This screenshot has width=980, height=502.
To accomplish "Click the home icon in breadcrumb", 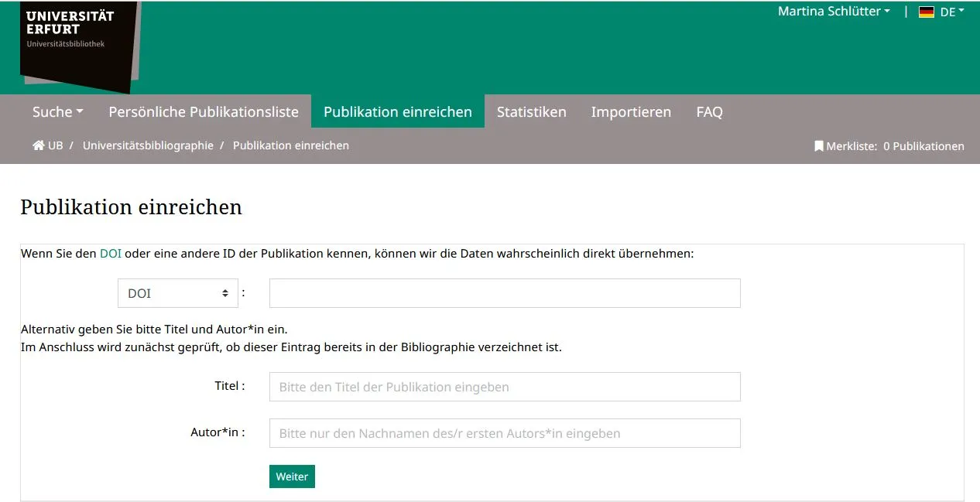I will 38,145.
